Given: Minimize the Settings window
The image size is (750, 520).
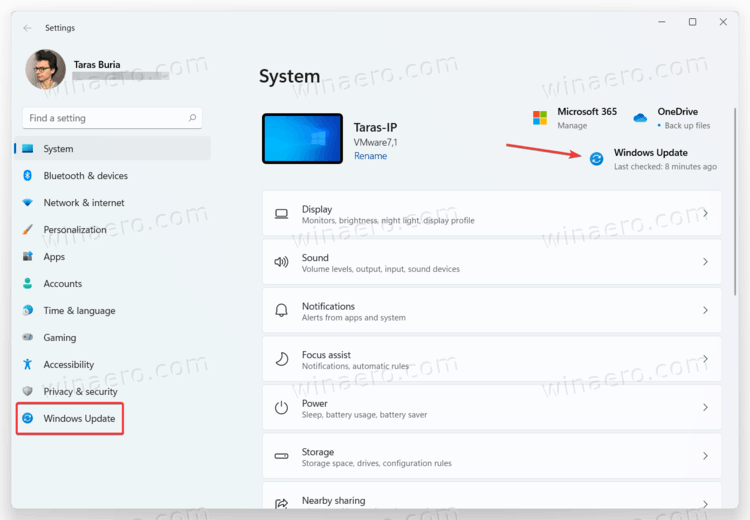Looking at the screenshot, I should (662, 22).
